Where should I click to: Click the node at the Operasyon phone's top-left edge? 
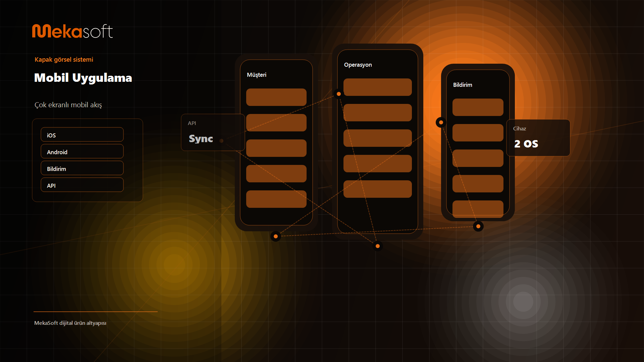(x=339, y=94)
